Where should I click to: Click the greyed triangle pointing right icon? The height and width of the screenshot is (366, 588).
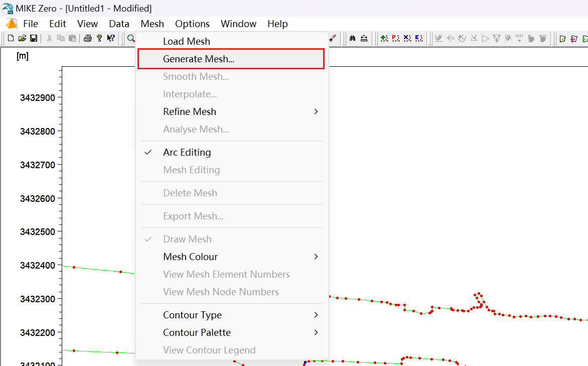[x=485, y=38]
